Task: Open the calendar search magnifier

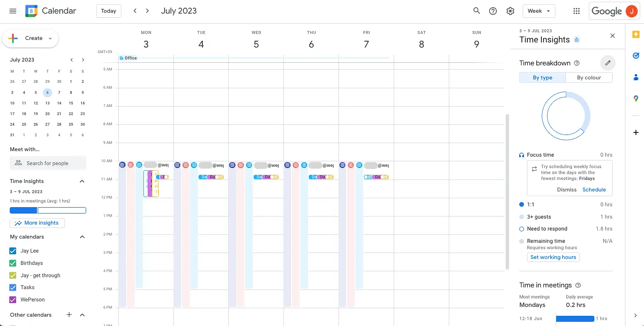Action: click(477, 11)
